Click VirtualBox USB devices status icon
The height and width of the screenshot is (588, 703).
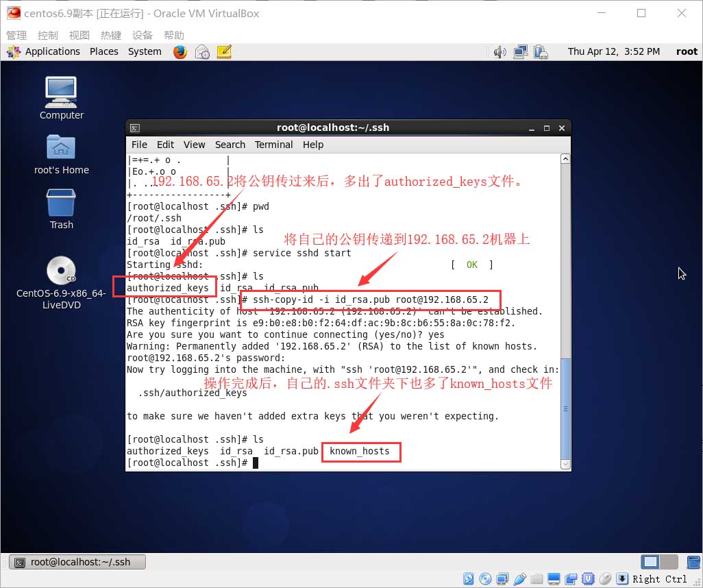point(519,579)
